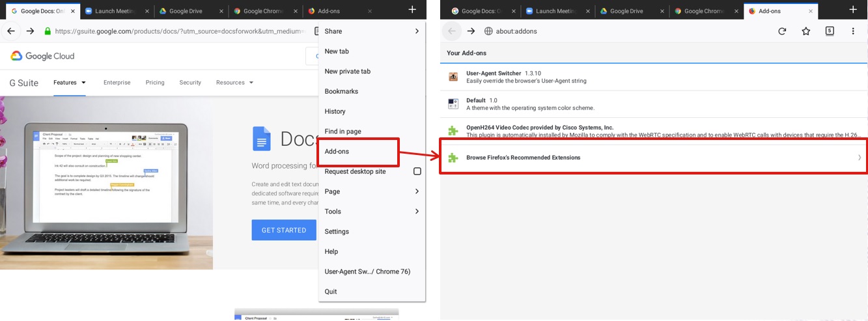The image size is (868, 321).
Task: Click the Default theme icon
Action: [453, 104]
